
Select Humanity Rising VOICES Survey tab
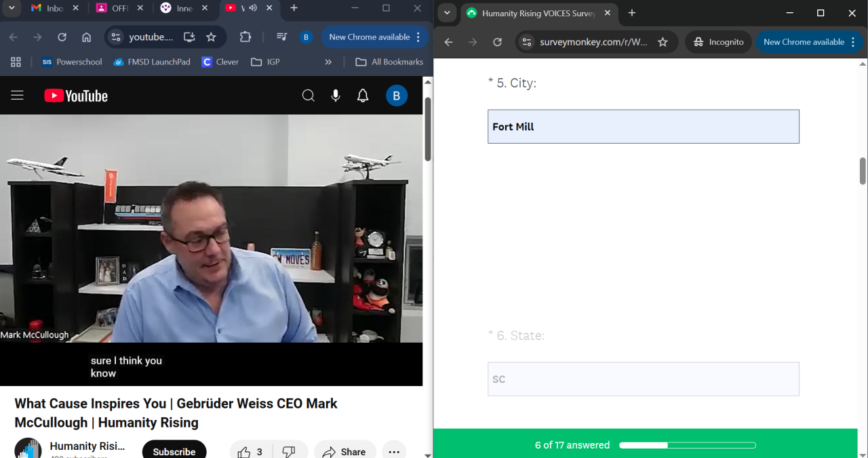539,14
